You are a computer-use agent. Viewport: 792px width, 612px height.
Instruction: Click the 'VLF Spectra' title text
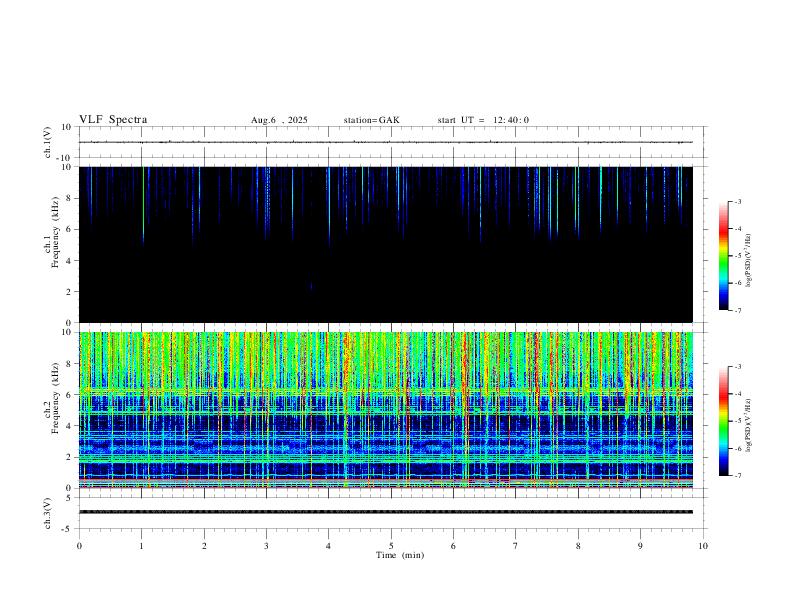[113, 120]
